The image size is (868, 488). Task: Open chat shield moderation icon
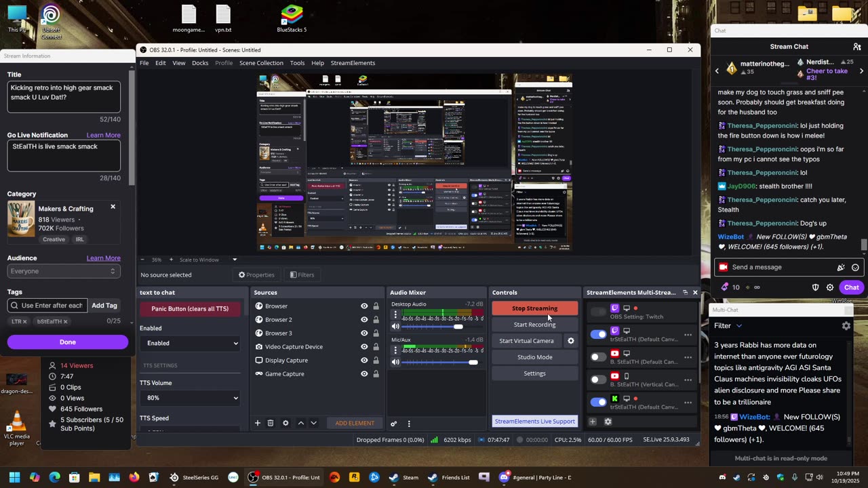816,287
